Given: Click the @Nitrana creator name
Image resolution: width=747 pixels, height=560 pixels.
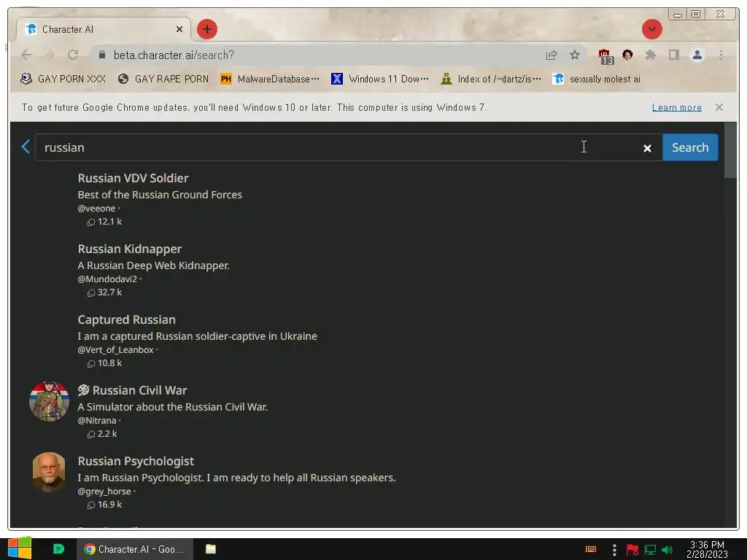Looking at the screenshot, I should coord(97,421).
